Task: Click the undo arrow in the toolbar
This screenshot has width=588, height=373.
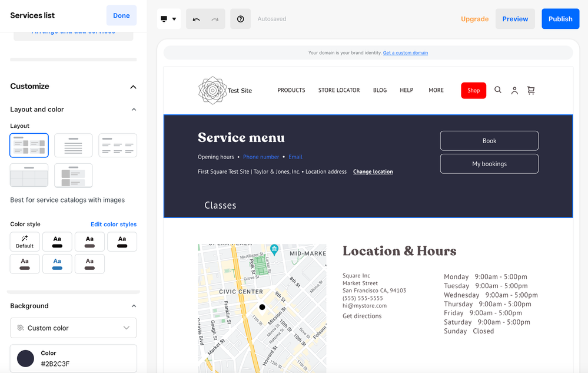Action: [x=197, y=19]
